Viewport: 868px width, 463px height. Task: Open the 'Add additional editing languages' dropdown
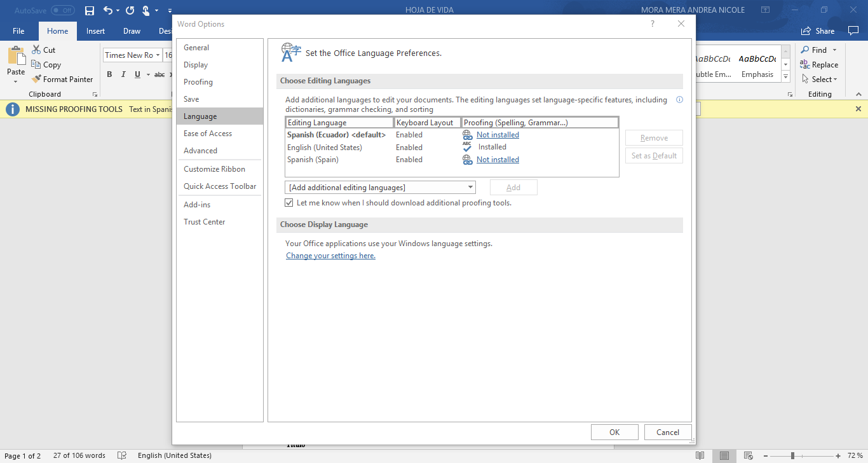(381, 187)
